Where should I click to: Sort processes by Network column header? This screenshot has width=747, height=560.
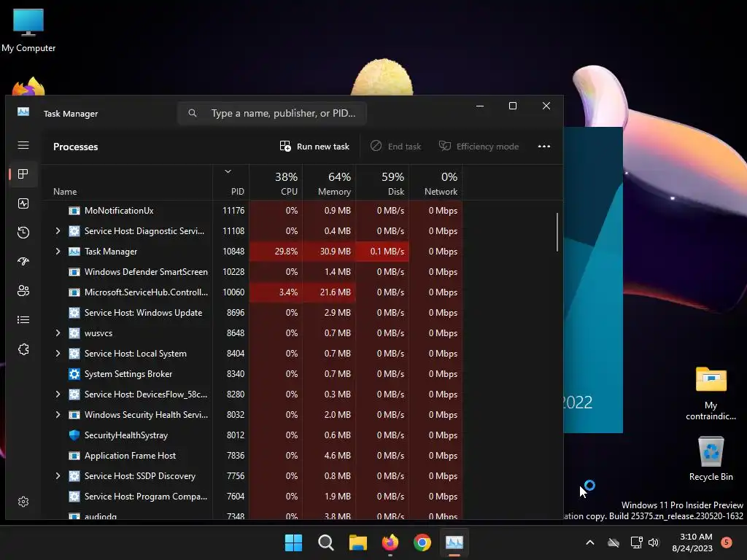coord(436,183)
